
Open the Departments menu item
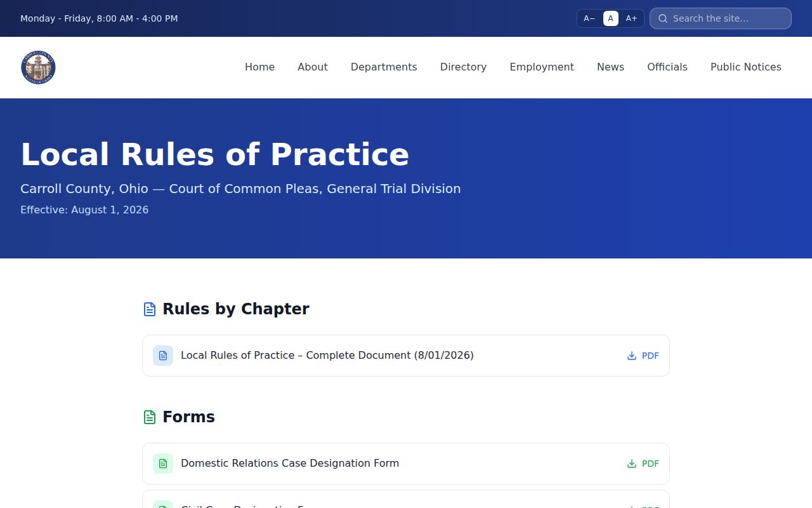(384, 67)
